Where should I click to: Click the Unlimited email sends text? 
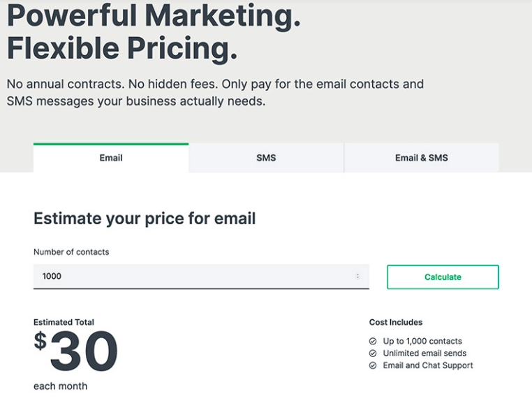[x=424, y=354]
